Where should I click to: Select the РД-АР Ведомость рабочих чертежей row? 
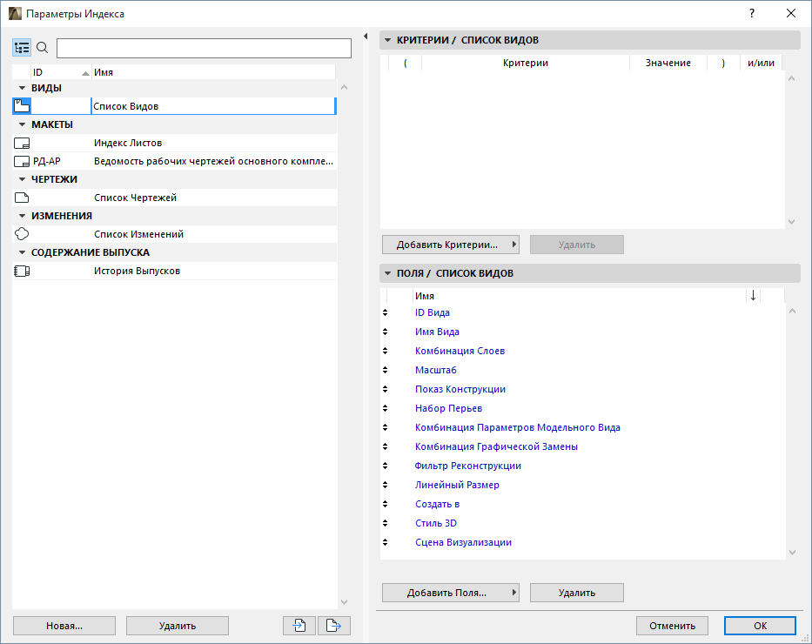(x=174, y=161)
